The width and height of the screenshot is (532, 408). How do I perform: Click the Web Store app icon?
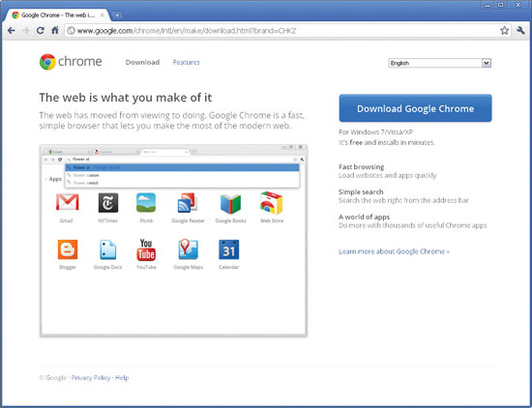pyautogui.click(x=272, y=203)
